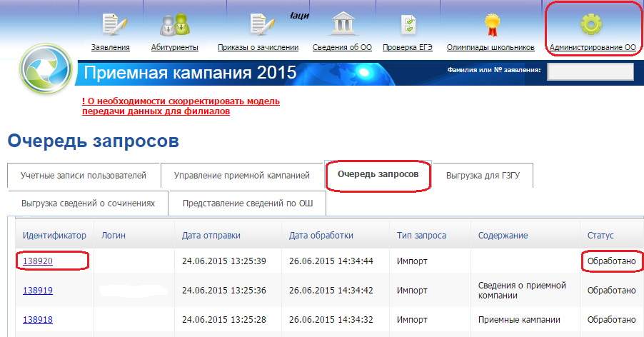Follow the Абитуриенты link
This screenshot has width=644, height=337.
[174, 47]
